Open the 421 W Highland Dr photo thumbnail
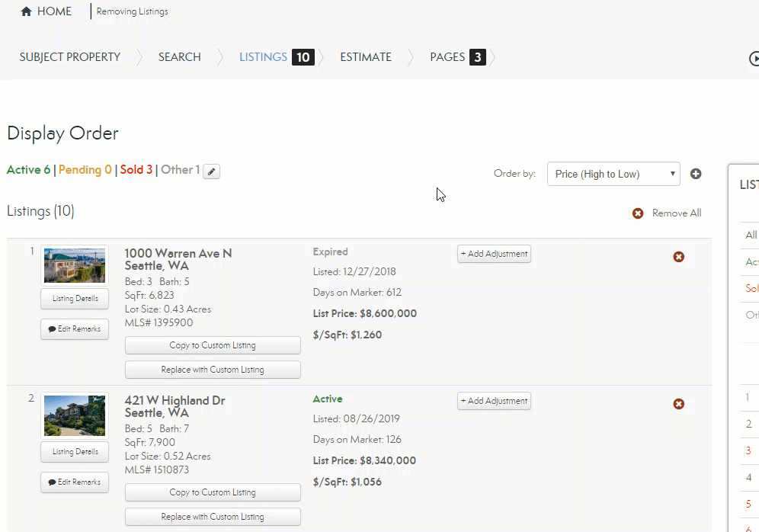759x532 pixels. [75, 415]
